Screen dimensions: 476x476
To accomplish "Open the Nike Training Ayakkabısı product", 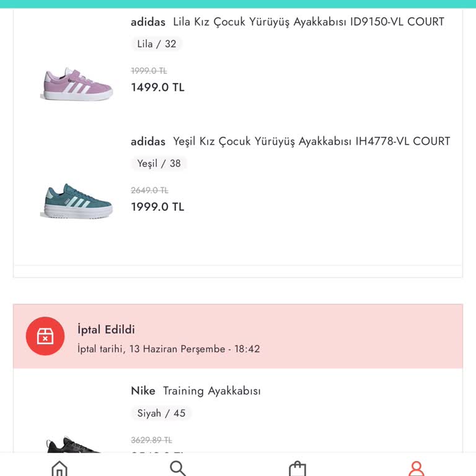I will (x=211, y=391).
